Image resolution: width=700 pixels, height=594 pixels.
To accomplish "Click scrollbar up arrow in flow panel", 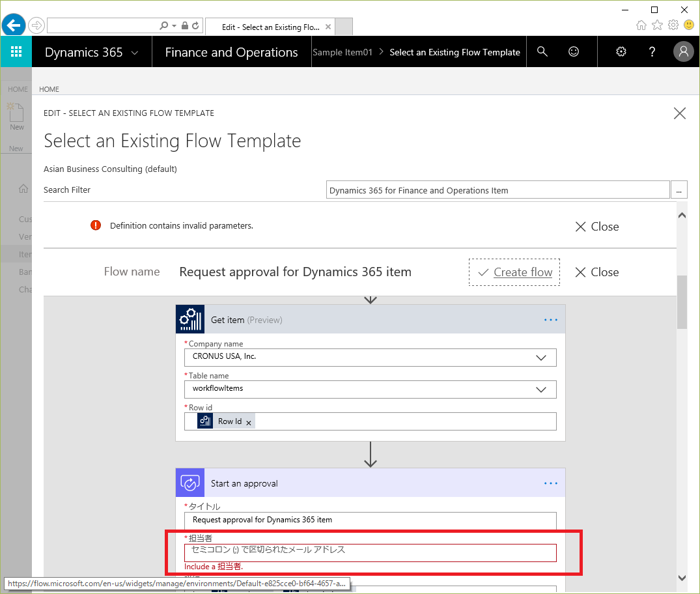I will tap(682, 216).
